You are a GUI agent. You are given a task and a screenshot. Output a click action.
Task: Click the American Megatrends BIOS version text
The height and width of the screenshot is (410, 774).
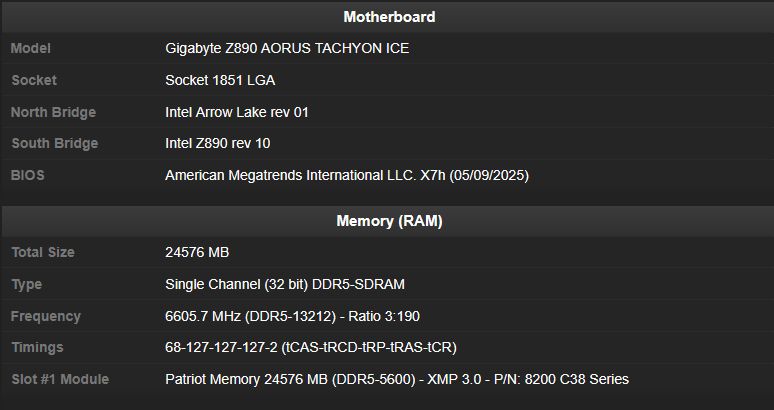(x=347, y=175)
